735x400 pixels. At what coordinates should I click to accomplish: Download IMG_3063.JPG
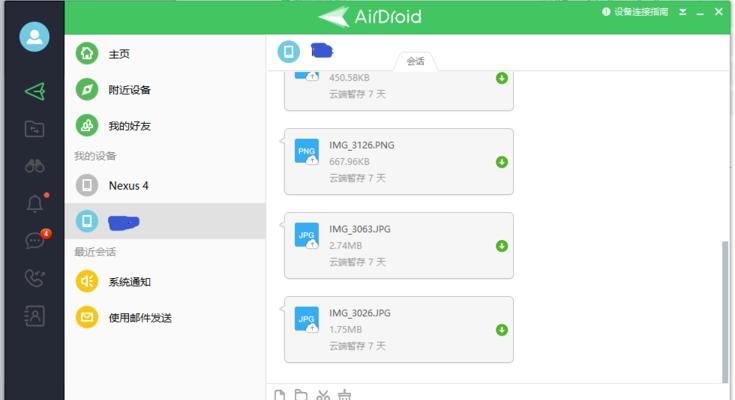(x=502, y=246)
